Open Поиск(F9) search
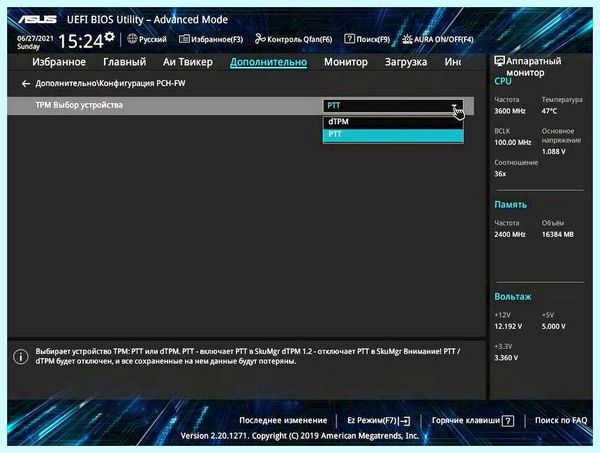This screenshot has height=453, width=600. coord(367,39)
